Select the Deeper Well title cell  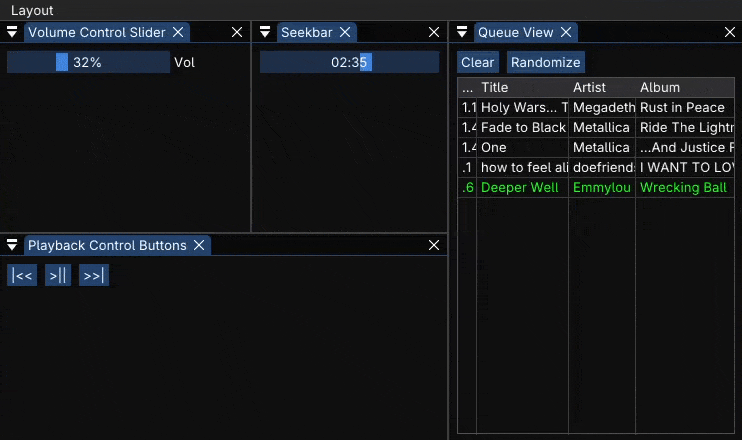522,187
